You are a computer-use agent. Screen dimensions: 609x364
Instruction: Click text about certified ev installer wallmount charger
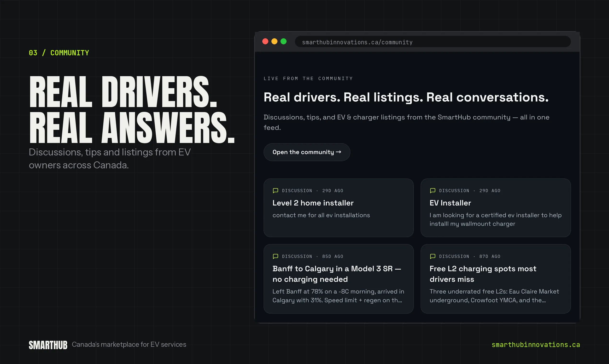(496, 220)
